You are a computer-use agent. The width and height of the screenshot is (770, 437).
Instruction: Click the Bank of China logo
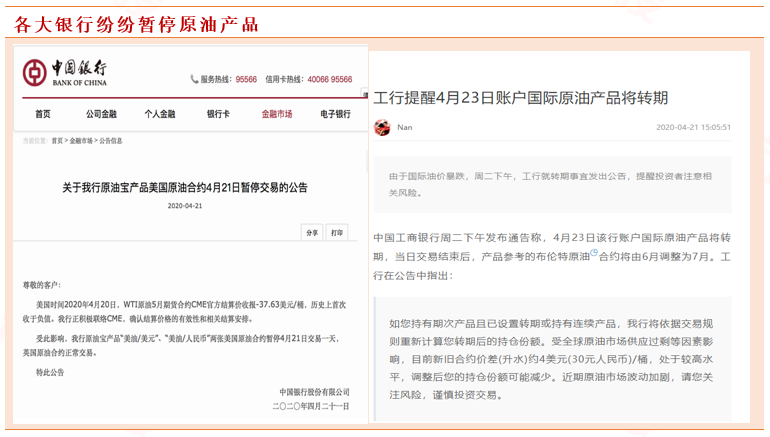point(64,73)
